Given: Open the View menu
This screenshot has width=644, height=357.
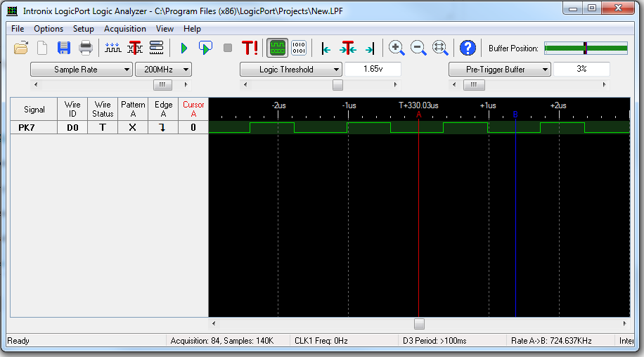Looking at the screenshot, I should (165, 29).
